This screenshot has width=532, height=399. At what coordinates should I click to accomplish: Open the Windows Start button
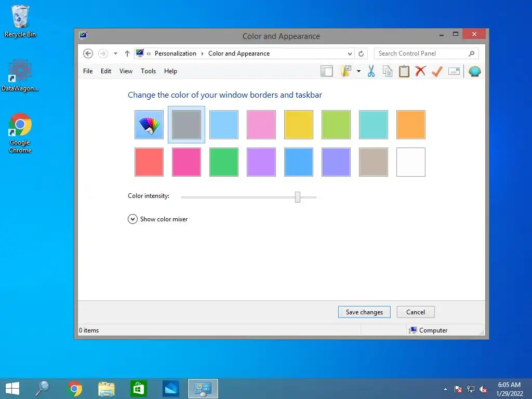[12, 389]
